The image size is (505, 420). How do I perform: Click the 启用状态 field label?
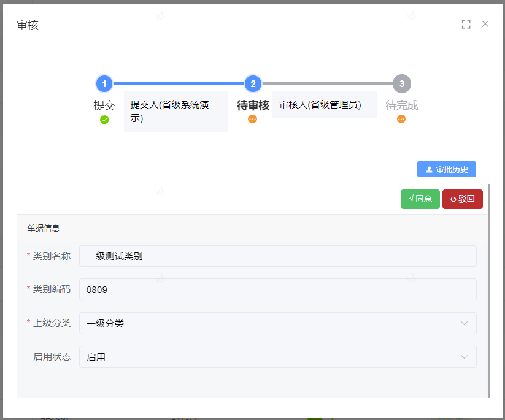coord(52,357)
